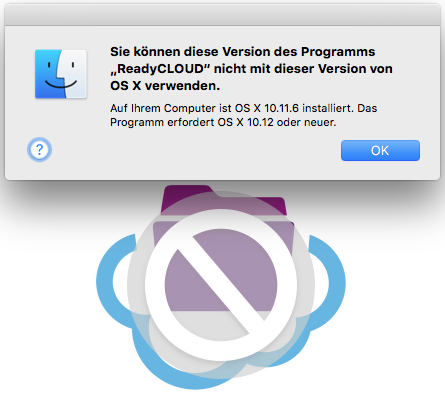Click the Finder face icon in dialog

pyautogui.click(x=61, y=74)
